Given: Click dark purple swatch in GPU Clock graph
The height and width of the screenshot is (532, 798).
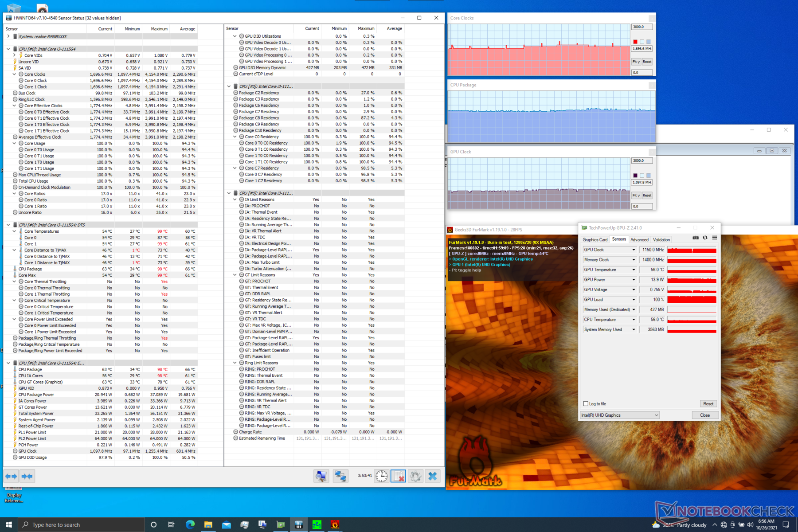Looking at the screenshot, I should point(635,176).
